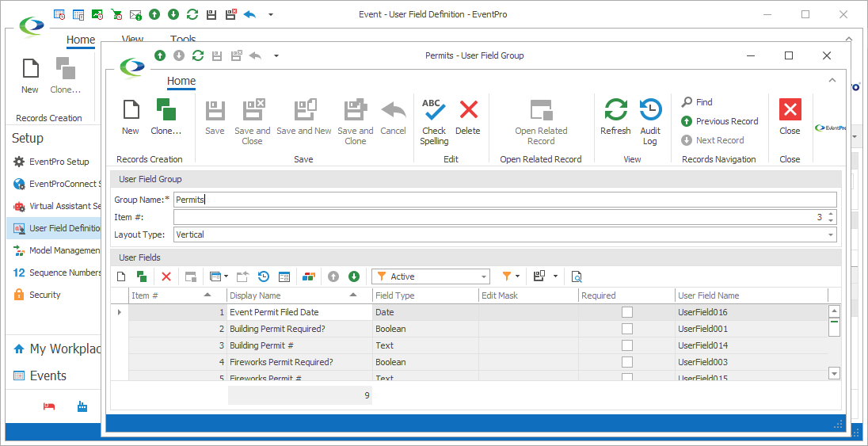Select Home tab in Permits window
Viewport: 868px width, 446px height.
(181, 82)
